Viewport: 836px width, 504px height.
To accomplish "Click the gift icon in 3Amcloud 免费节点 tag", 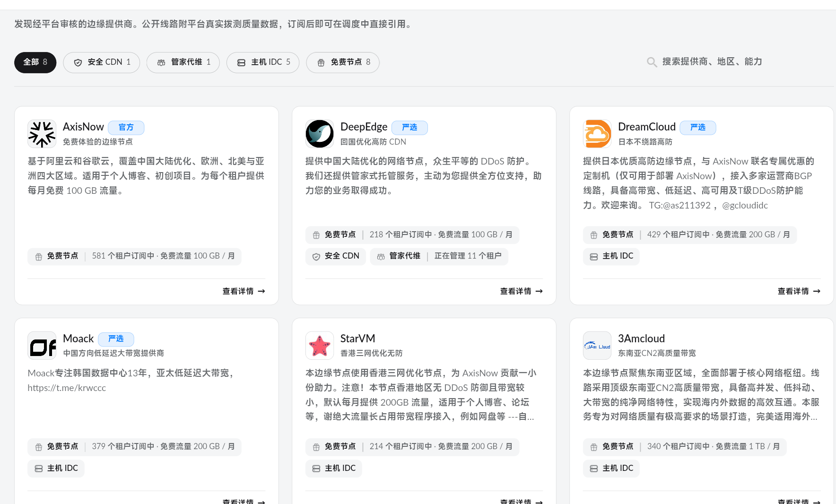I will 594,447.
